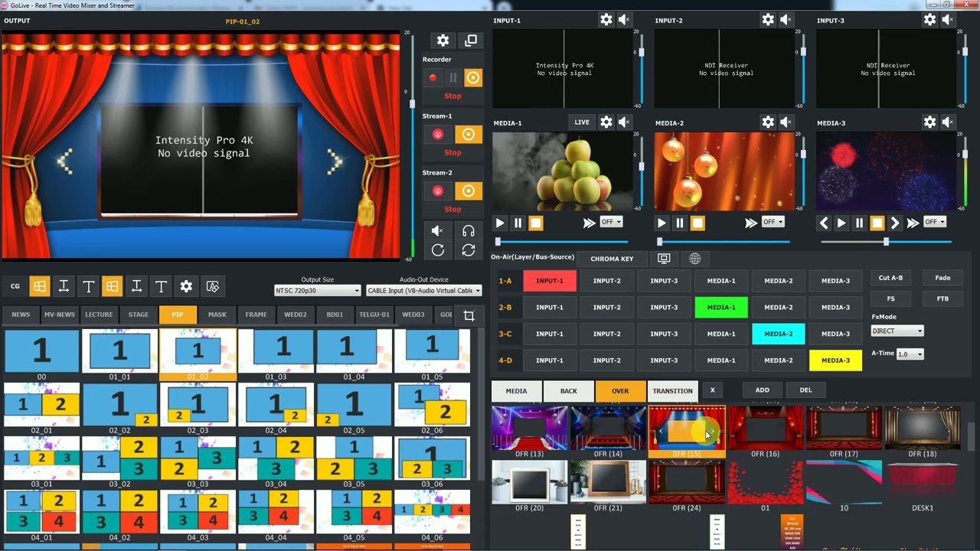980x551 pixels.
Task: Open the BACK media tab
Action: [569, 391]
